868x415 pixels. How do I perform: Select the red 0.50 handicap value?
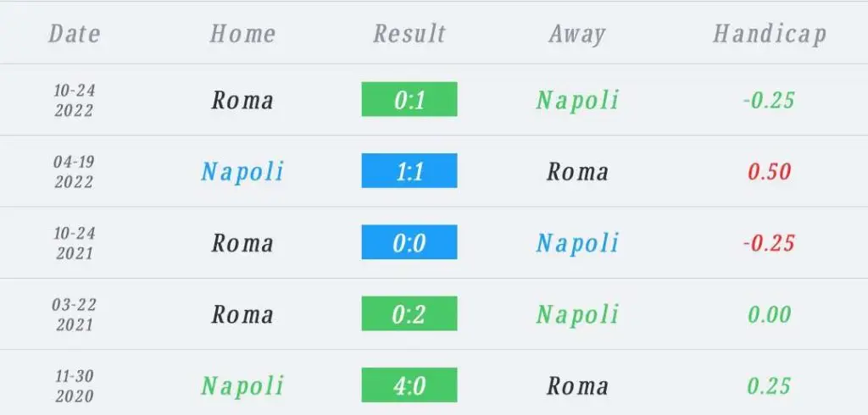tap(770, 172)
